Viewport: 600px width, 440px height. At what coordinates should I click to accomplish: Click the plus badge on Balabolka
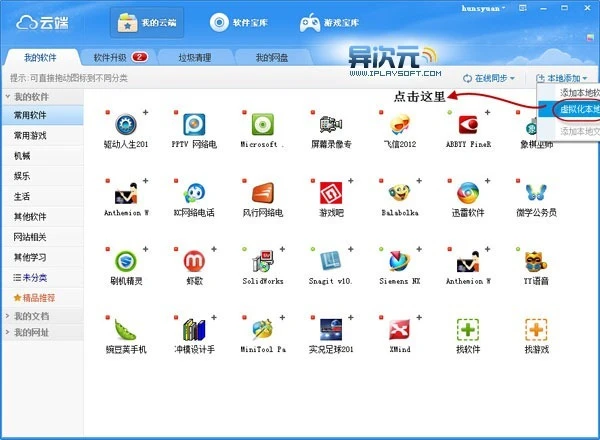(419, 181)
